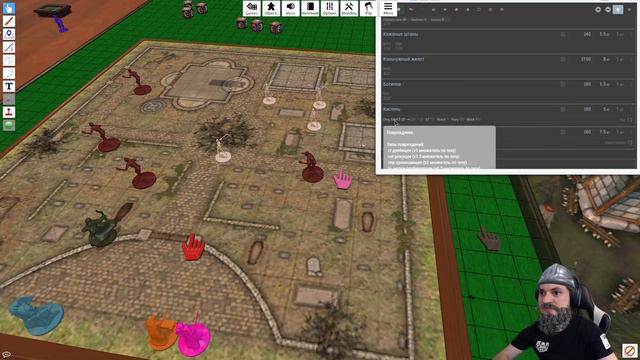The height and width of the screenshot is (360, 640).
Task: Select the purple figurine beside the black tray
Action: click(x=62, y=24)
